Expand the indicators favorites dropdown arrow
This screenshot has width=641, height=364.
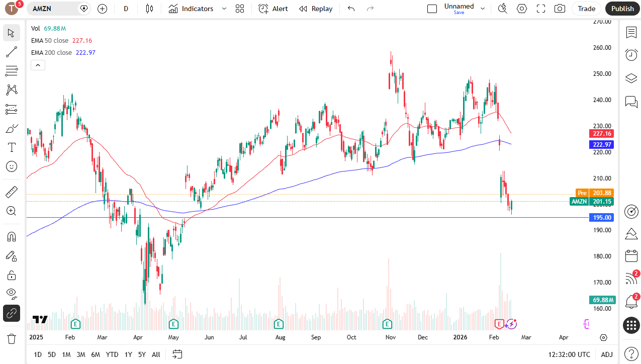(224, 9)
